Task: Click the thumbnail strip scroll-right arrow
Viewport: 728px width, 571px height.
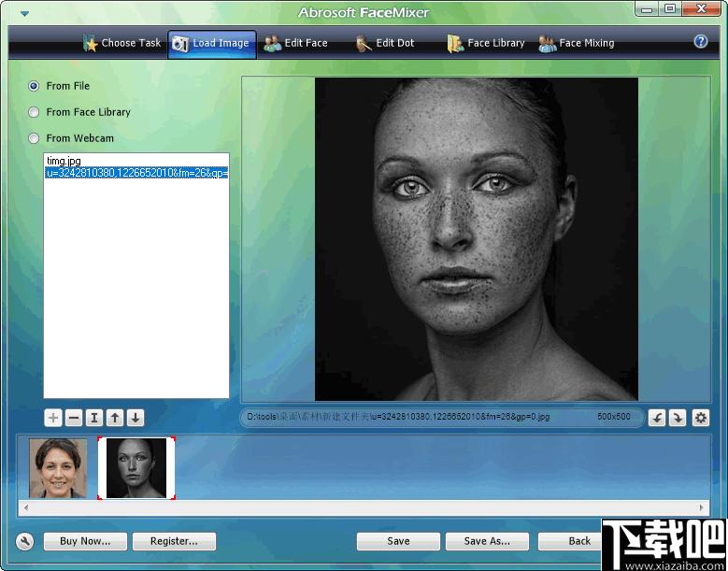Action: (702, 507)
